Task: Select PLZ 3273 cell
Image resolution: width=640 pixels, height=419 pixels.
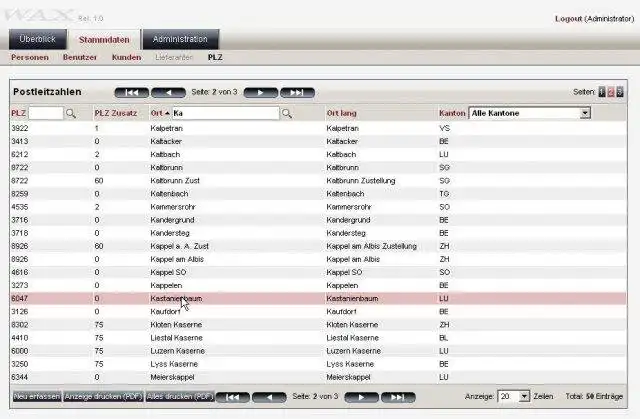Action: coord(20,286)
